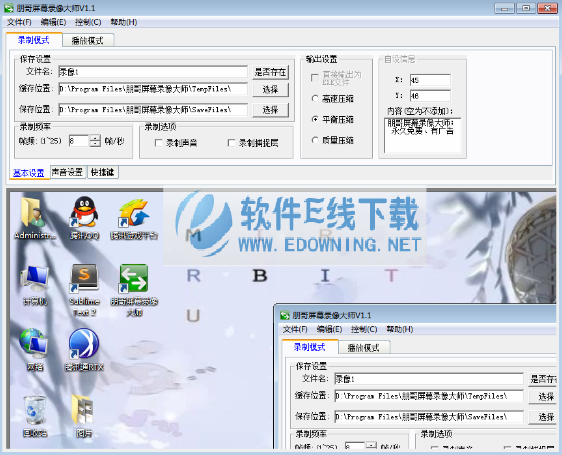
Task: Click 保存位置 选择 button in nested preview window
Action: point(543,417)
